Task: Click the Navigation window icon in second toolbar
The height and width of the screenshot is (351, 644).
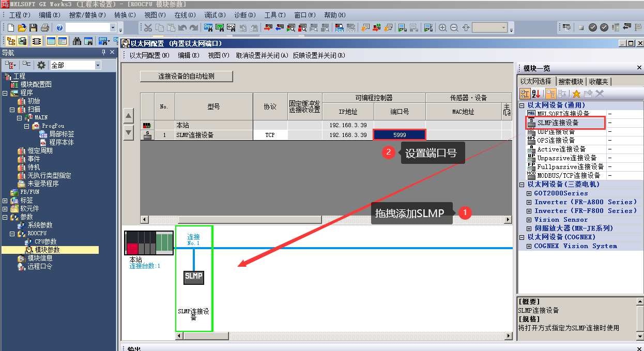Action: point(10,41)
